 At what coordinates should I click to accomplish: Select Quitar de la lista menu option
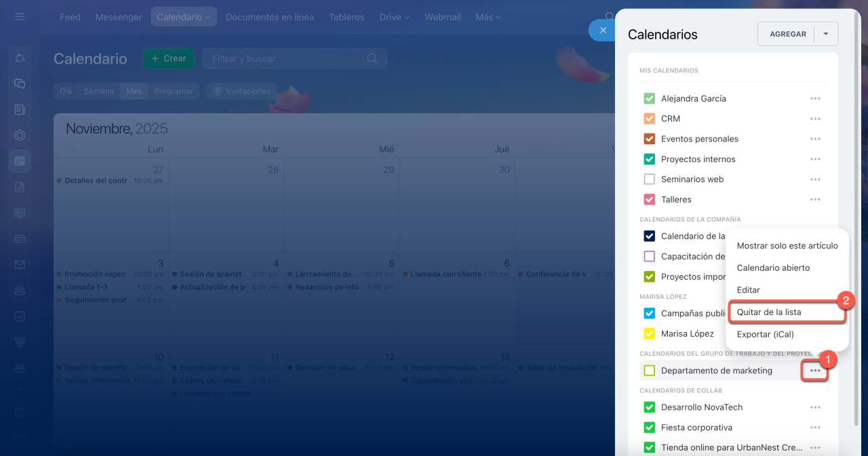tap(769, 312)
